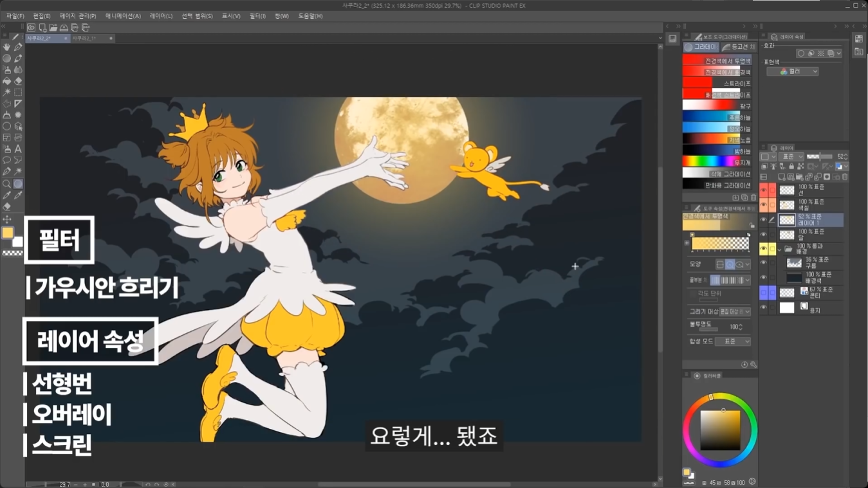Screen dimensions: 868x488
Task: Switch to 등고선 sub tool group tab
Action: tap(739, 47)
